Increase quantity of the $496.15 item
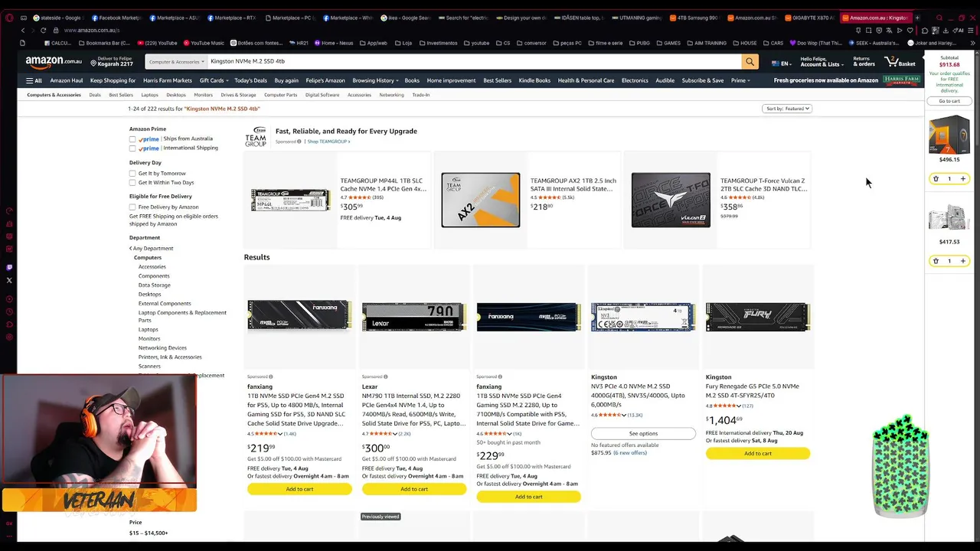This screenshot has height=551, width=980. pos(963,179)
